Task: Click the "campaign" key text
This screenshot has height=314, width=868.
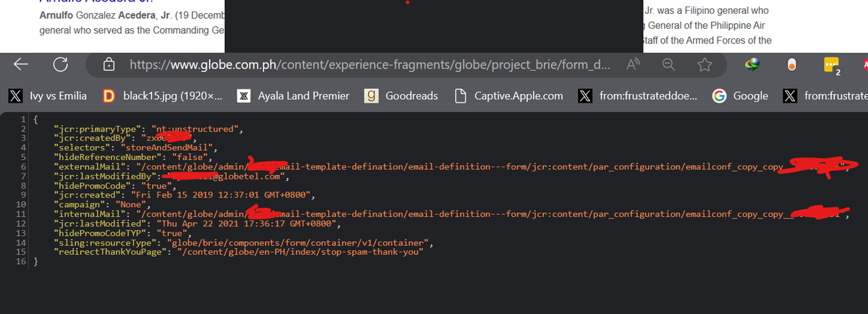Action: coord(80,205)
